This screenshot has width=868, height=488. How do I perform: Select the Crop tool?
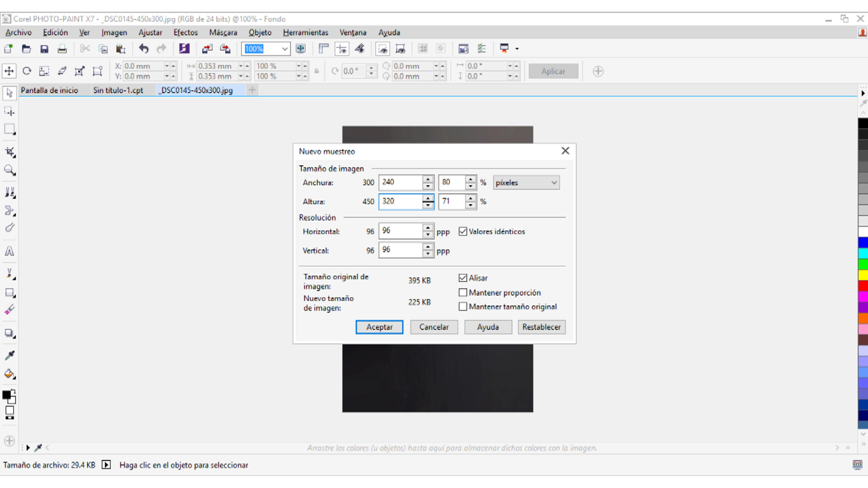tap(9, 152)
